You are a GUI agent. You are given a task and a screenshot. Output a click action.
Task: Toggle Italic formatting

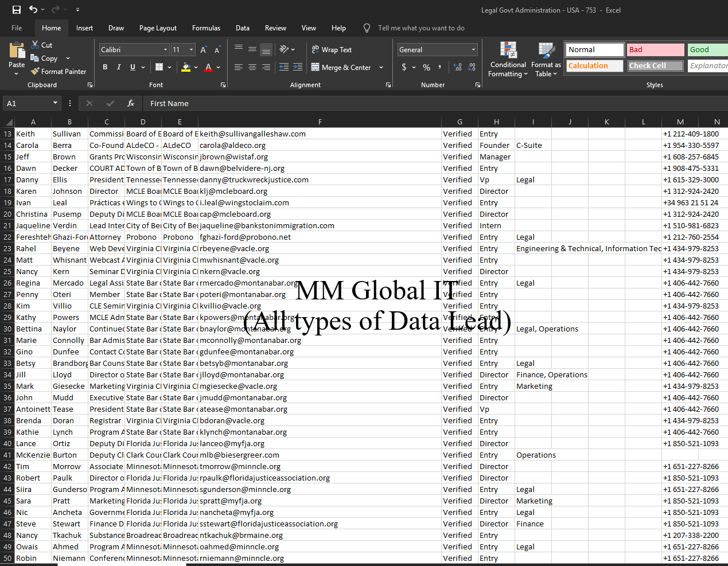pyautogui.click(x=119, y=67)
